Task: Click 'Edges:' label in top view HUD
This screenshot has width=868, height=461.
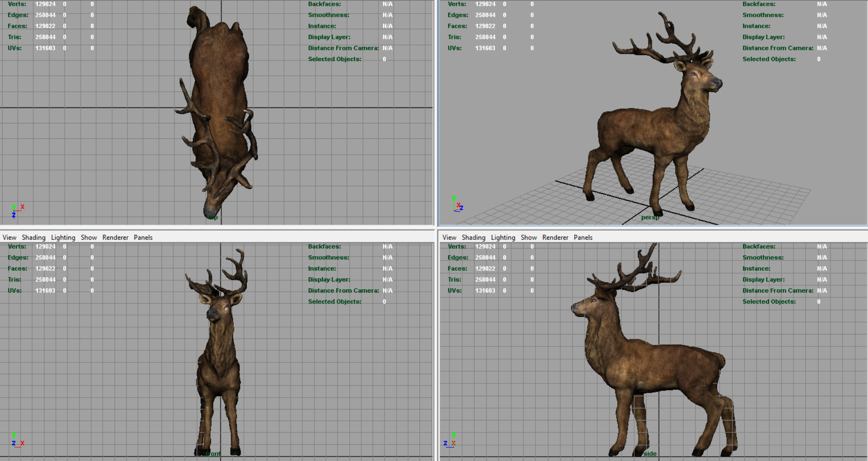Action: (x=17, y=15)
